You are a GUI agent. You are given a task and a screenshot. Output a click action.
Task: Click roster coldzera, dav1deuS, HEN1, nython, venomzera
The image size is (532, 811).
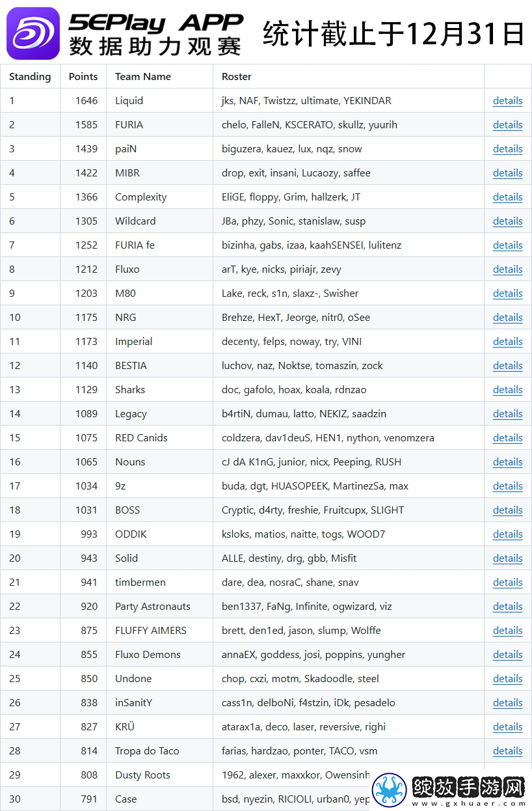(328, 438)
